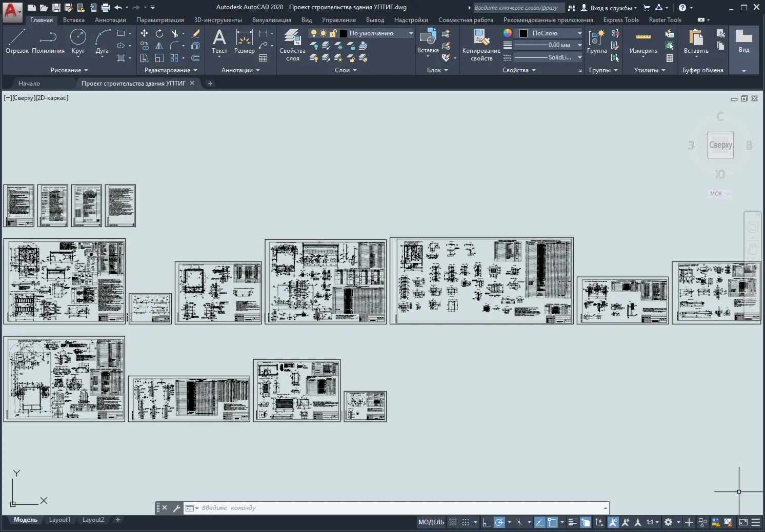Image resolution: width=765 pixels, height=532 pixels.
Task: Open new drawing tab plus button
Action: (x=210, y=84)
